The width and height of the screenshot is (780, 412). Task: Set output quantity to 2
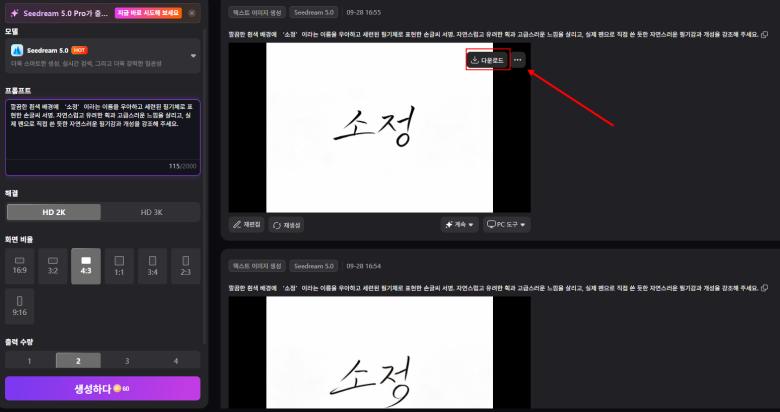pos(78,361)
